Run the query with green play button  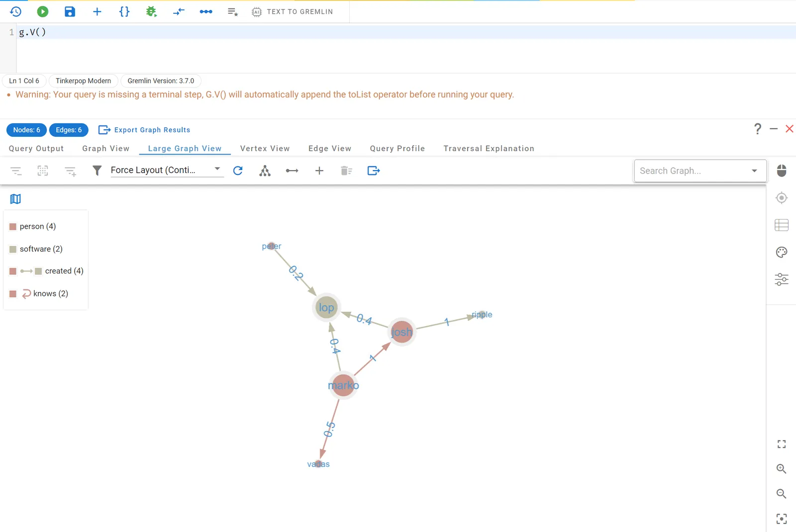[43, 11]
